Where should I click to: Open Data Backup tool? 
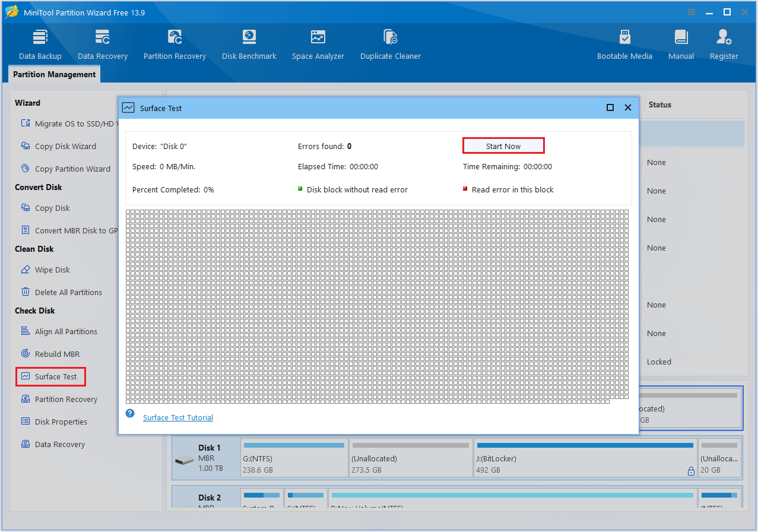pyautogui.click(x=40, y=45)
